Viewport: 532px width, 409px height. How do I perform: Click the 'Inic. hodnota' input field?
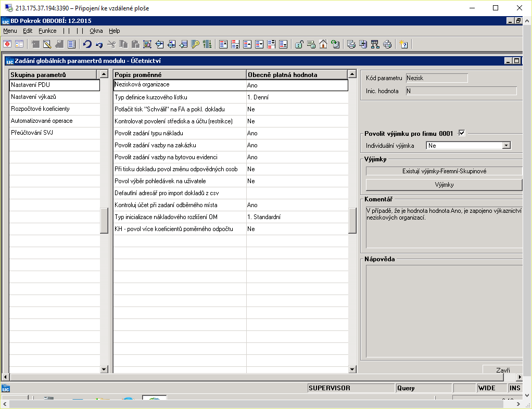[461, 91]
